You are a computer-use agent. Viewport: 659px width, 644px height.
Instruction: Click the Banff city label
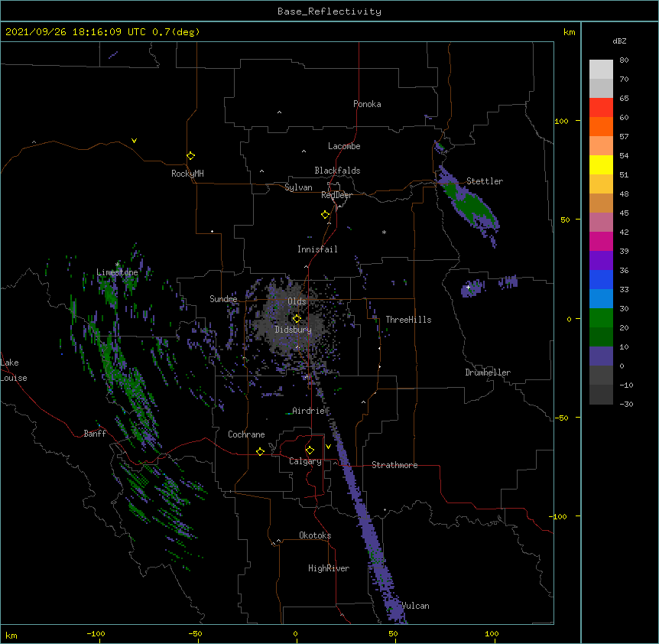coord(95,434)
